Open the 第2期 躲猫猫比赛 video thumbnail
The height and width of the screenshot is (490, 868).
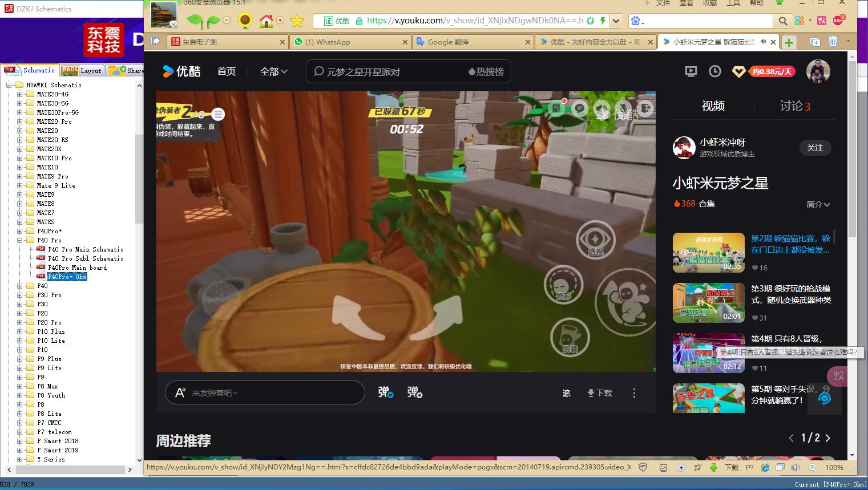708,253
